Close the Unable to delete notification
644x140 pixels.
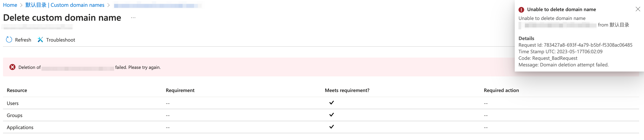(x=638, y=9)
